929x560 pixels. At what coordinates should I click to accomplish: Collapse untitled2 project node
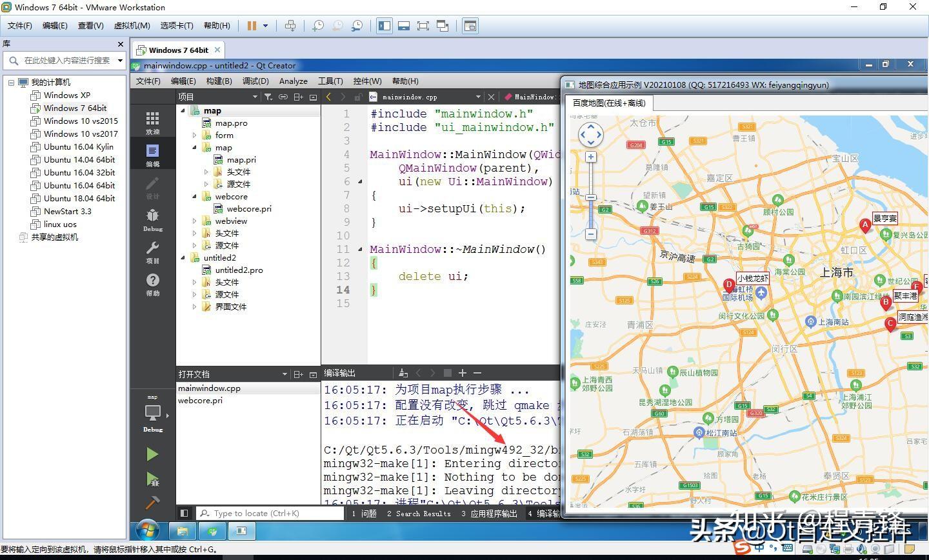coord(183,258)
